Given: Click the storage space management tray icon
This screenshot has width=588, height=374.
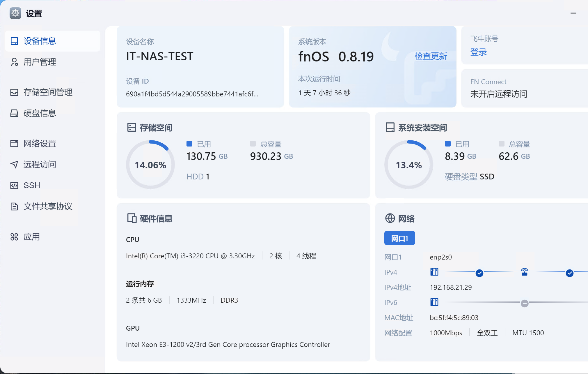Looking at the screenshot, I should (14, 92).
